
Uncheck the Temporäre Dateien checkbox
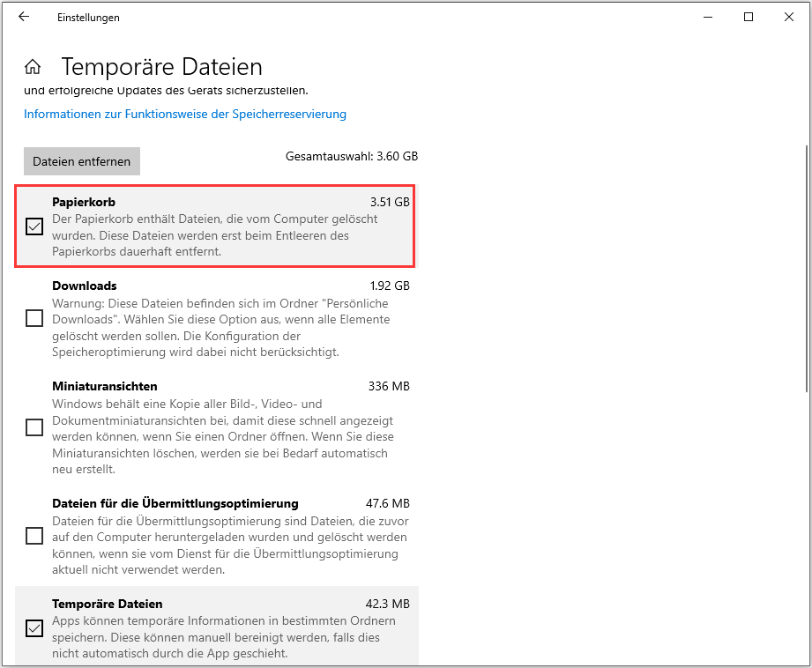pyautogui.click(x=34, y=628)
